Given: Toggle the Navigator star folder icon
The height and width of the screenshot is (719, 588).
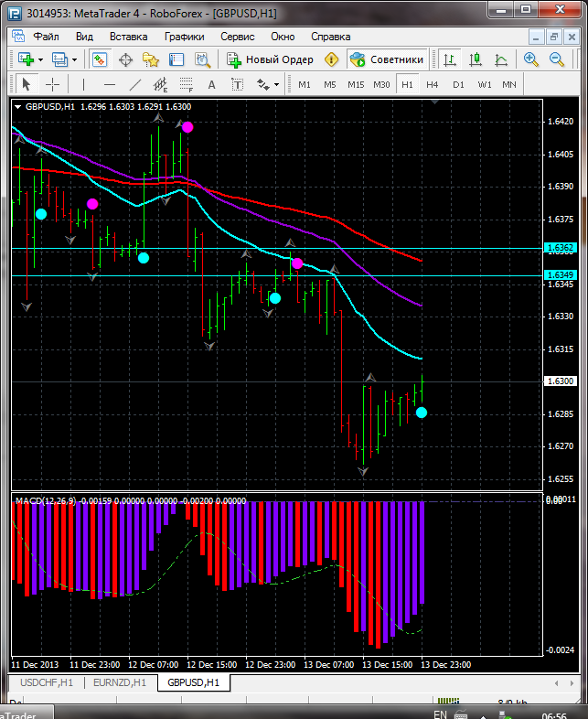Looking at the screenshot, I should 150,59.
